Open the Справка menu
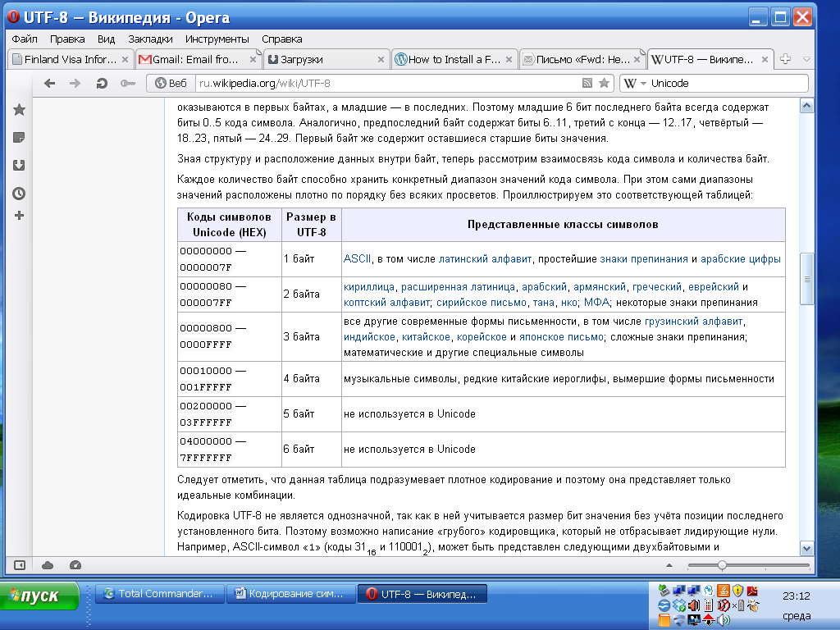This screenshot has height=630, width=840. 282,39
